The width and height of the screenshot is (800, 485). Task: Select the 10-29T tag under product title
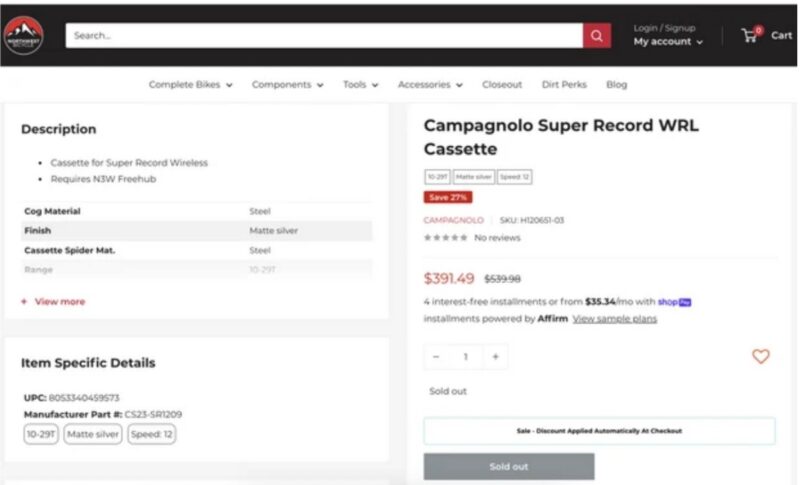click(437, 177)
